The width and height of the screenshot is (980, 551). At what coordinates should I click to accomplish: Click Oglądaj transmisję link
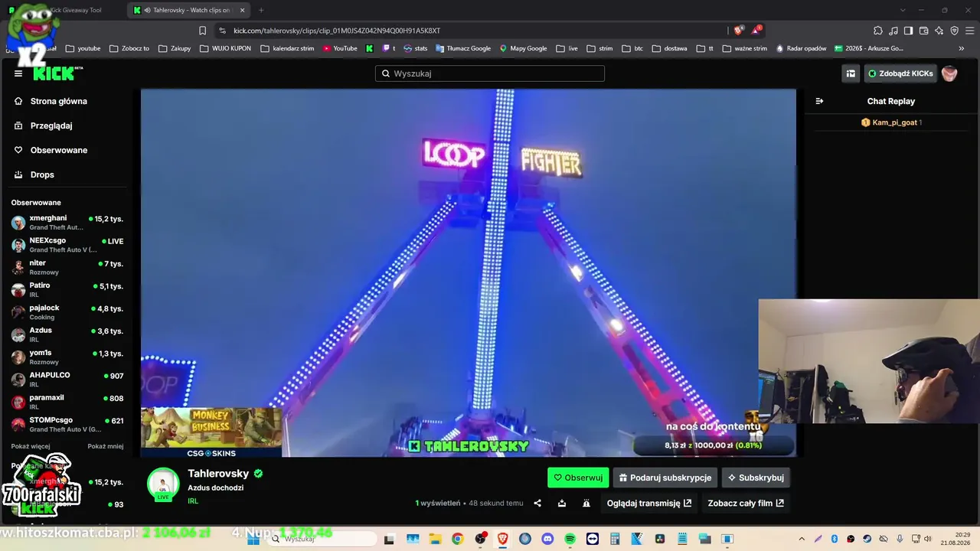point(649,503)
